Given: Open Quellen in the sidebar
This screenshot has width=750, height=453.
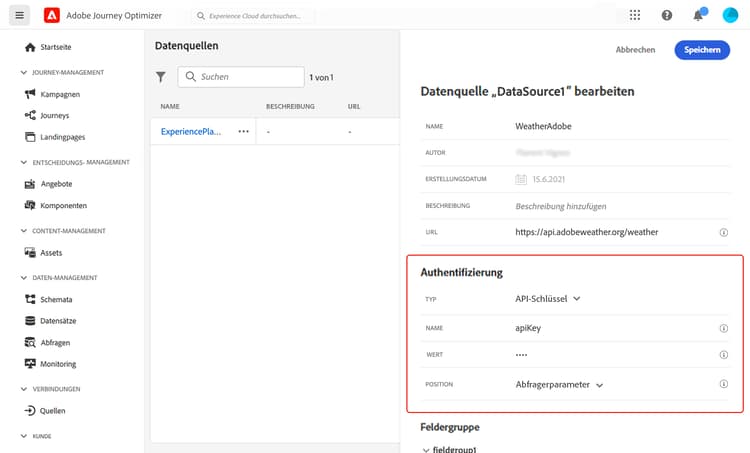Looking at the screenshot, I should [45, 410].
